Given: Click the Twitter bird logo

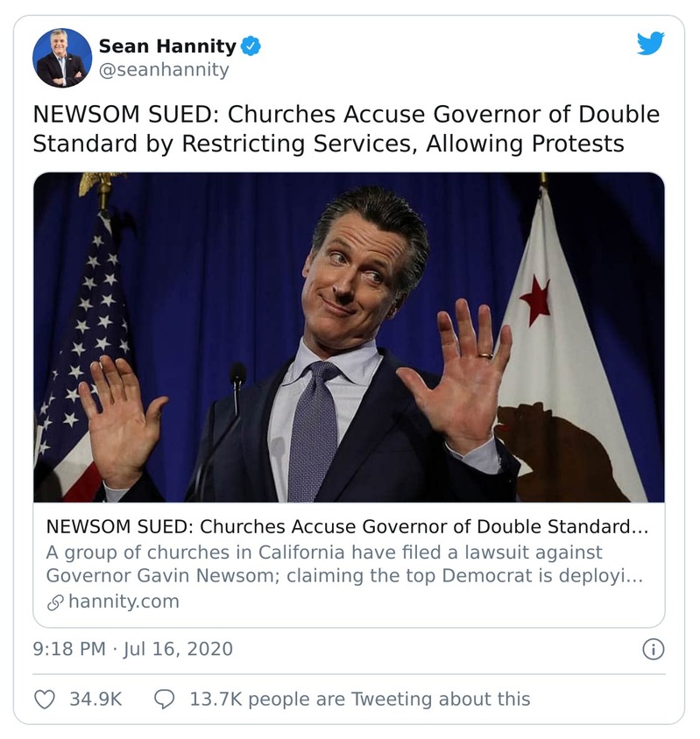Looking at the screenshot, I should tap(650, 43).
